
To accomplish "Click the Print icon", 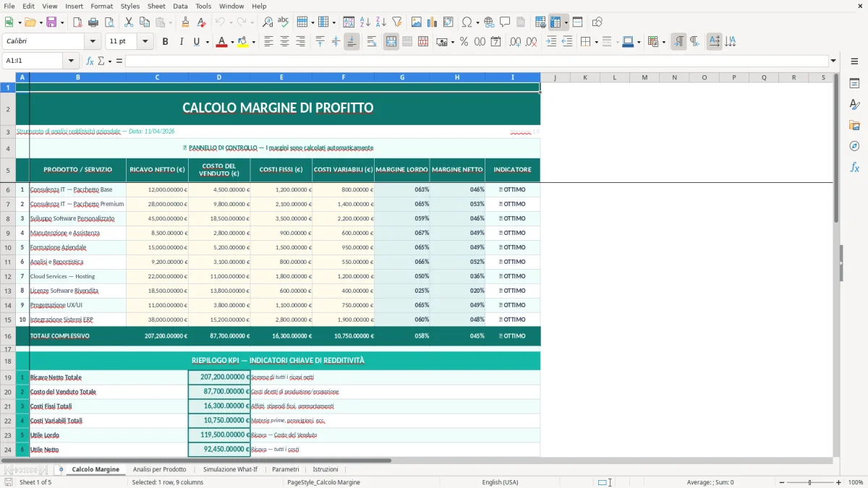I will 93,22.
